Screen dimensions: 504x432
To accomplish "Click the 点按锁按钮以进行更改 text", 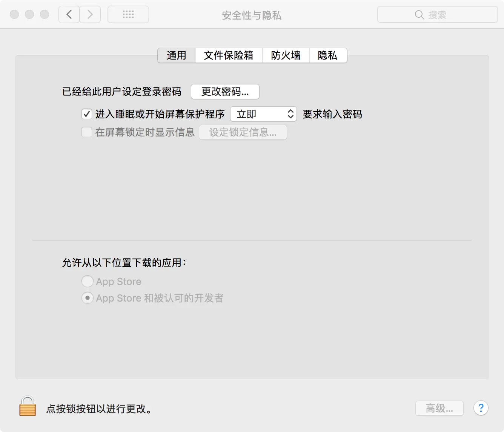I will 100,409.
